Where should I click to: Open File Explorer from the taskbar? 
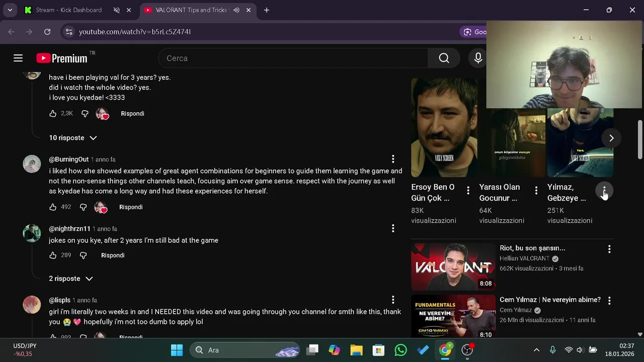356,350
